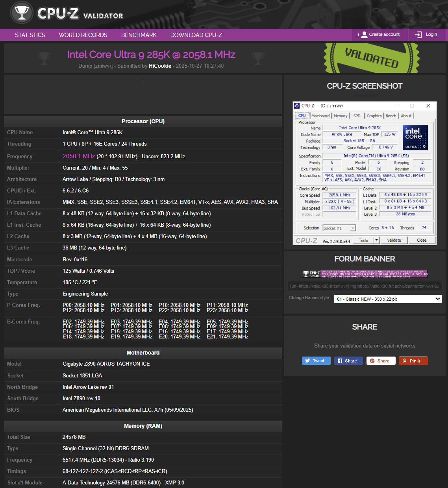The width and height of the screenshot is (448, 488).
Task: Pin the validation with Pin it button
Action: tap(413, 361)
